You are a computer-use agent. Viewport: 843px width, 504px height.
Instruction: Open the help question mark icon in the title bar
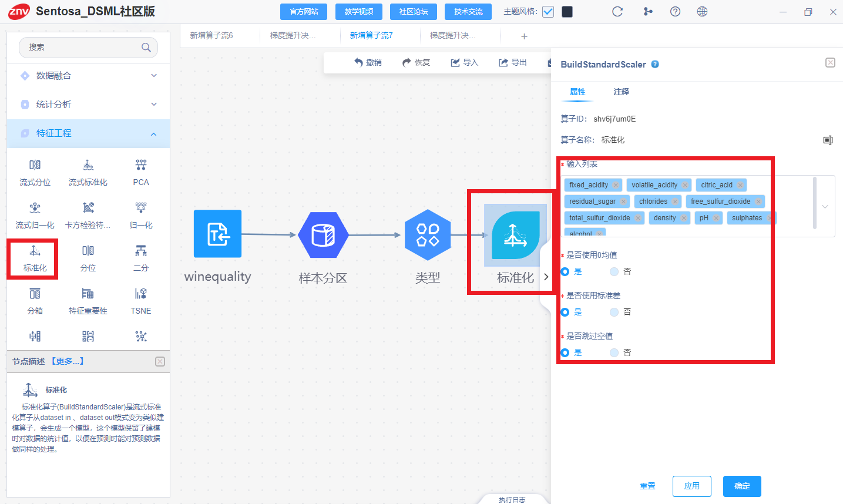(675, 12)
